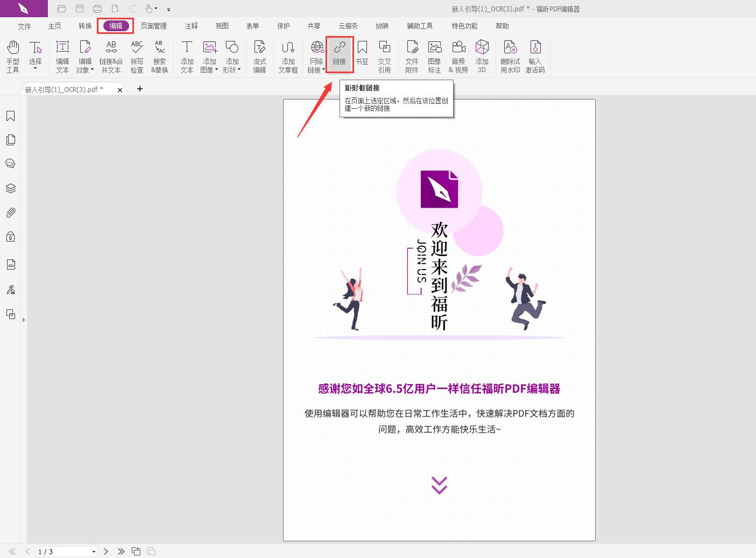
Task: Open 拼写检查 (spell check)
Action: 137,55
